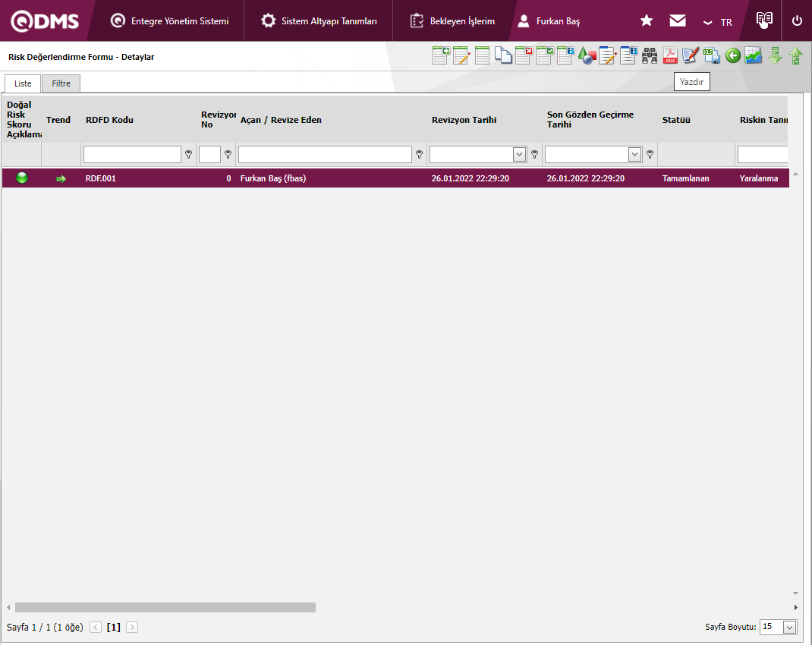812x645 pixels.
Task: Open the chart graph toolbar icon
Action: (754, 56)
